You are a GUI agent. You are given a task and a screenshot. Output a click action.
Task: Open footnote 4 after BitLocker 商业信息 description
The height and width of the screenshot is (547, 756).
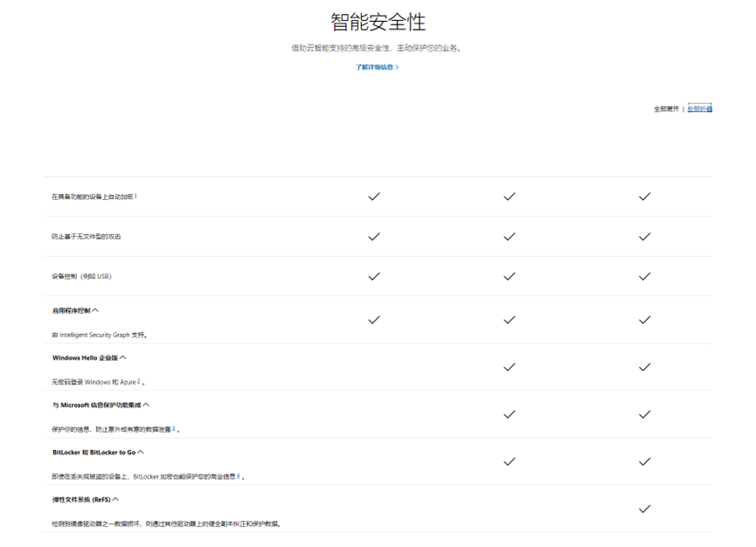coord(239,475)
